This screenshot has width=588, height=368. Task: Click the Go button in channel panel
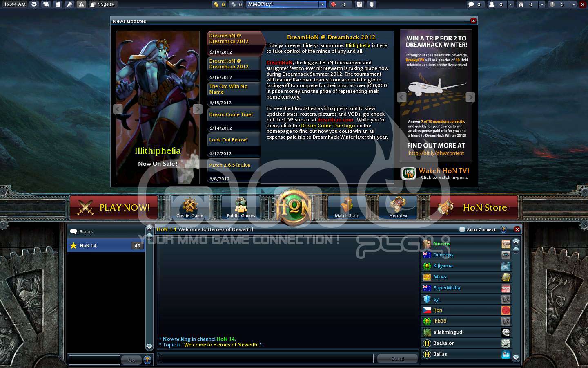pos(131,360)
